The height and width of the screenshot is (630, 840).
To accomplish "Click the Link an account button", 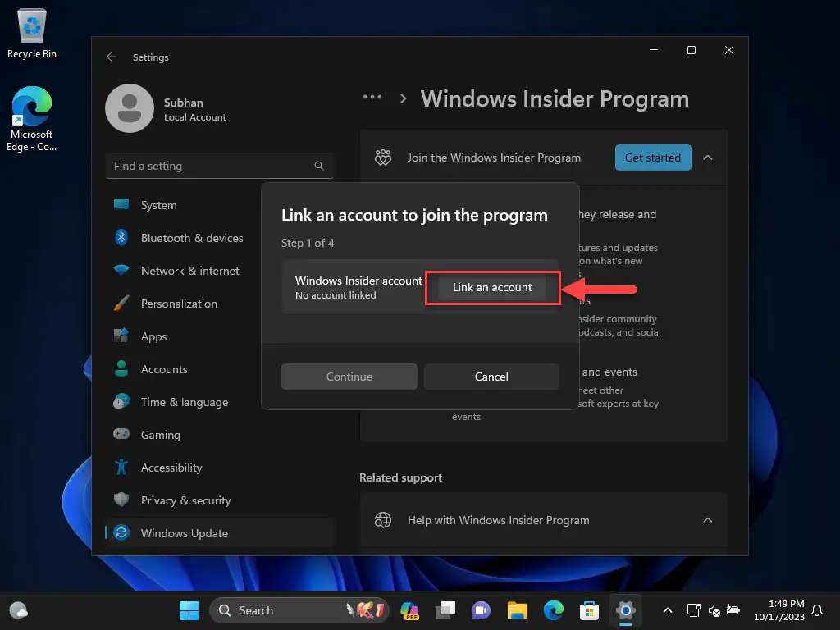I will point(492,288).
